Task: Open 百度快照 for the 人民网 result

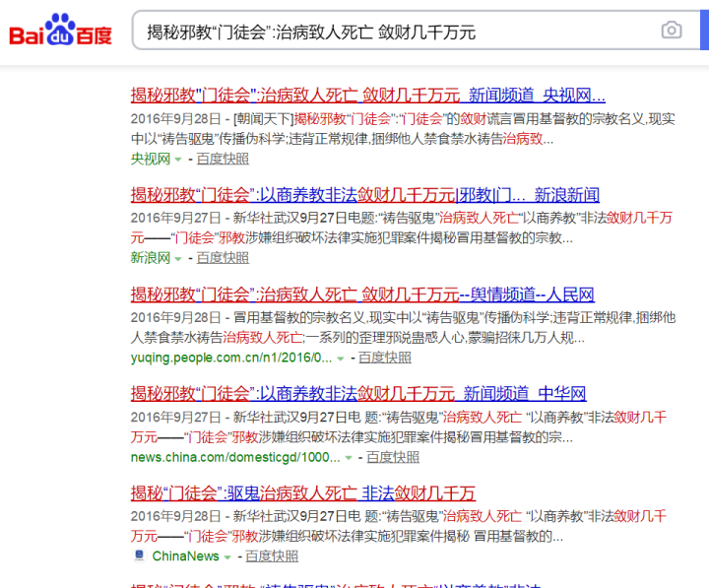Action: click(385, 358)
